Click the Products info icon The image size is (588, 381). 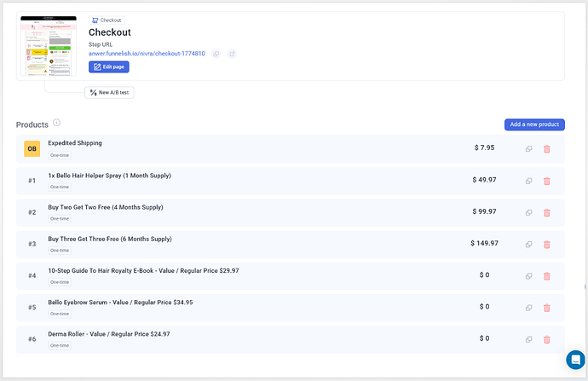[x=56, y=123]
